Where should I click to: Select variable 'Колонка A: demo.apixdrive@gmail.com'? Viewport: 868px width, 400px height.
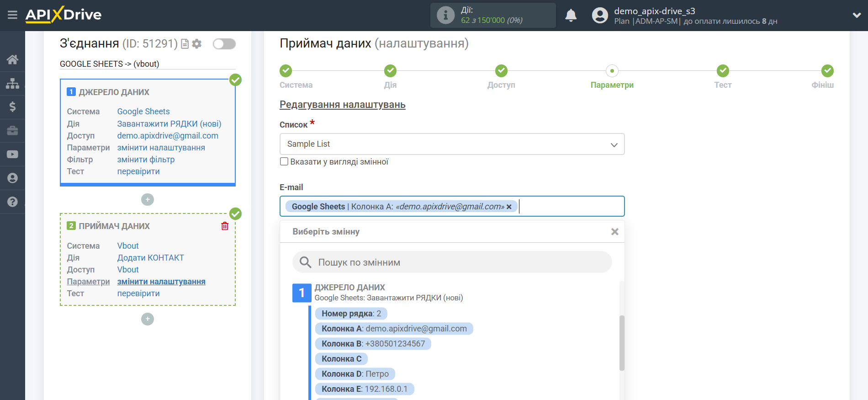394,329
